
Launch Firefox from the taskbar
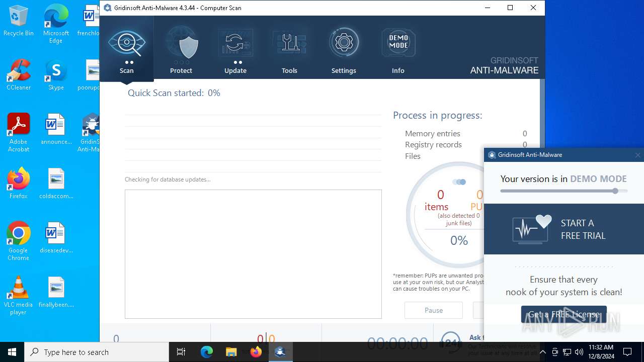tap(256, 352)
